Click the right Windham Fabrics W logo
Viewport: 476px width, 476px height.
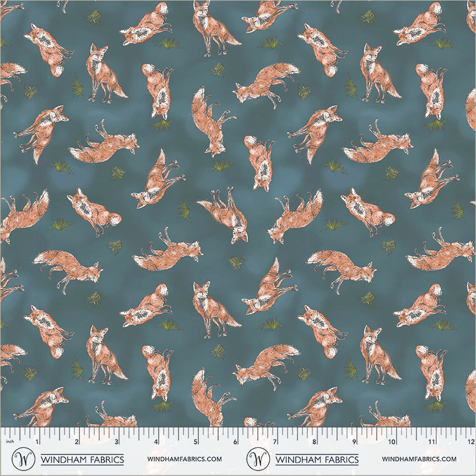256,458
